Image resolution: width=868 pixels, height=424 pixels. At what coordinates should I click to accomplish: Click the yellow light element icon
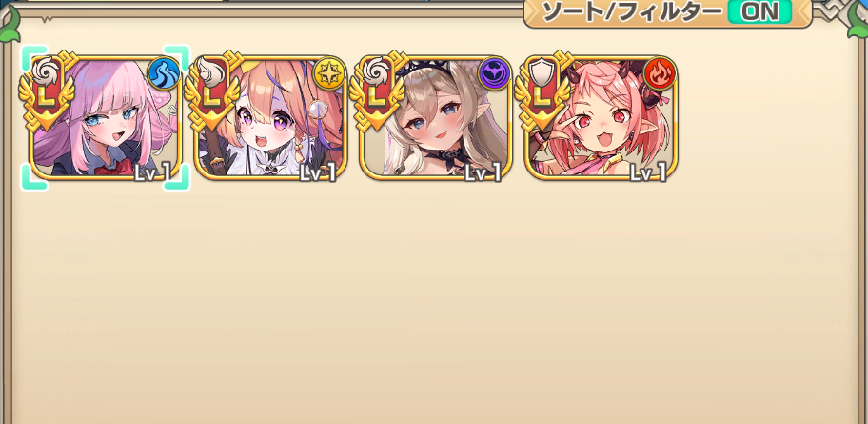[x=329, y=72]
